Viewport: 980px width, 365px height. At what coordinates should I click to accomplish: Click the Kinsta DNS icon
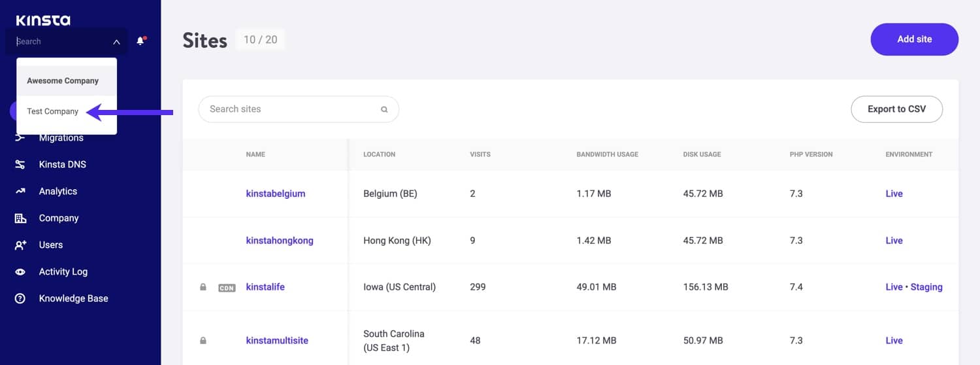pyautogui.click(x=20, y=164)
